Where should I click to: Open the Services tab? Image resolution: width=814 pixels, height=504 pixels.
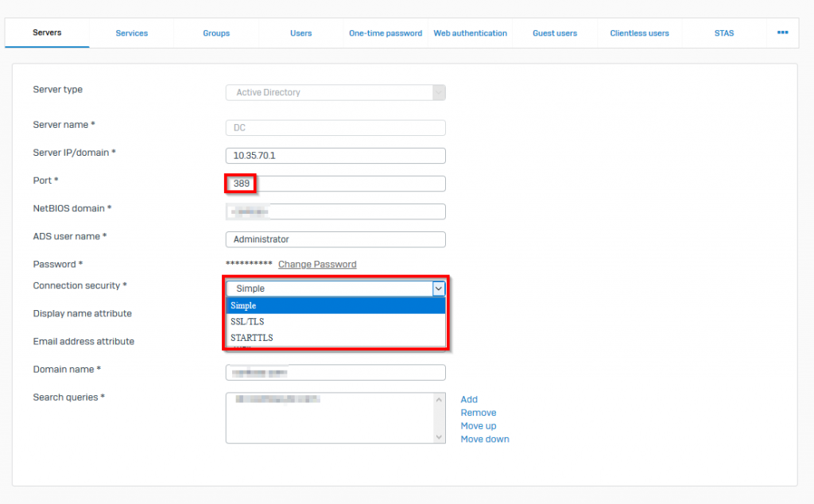click(x=131, y=33)
